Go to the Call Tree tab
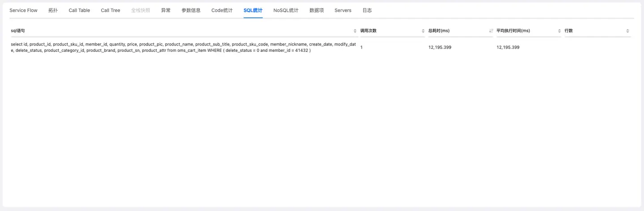The width and height of the screenshot is (644, 211). click(110, 10)
